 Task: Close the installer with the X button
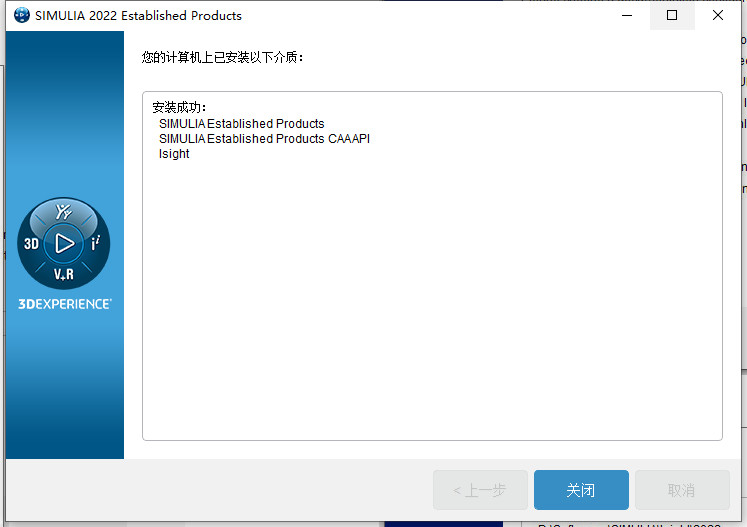point(717,15)
